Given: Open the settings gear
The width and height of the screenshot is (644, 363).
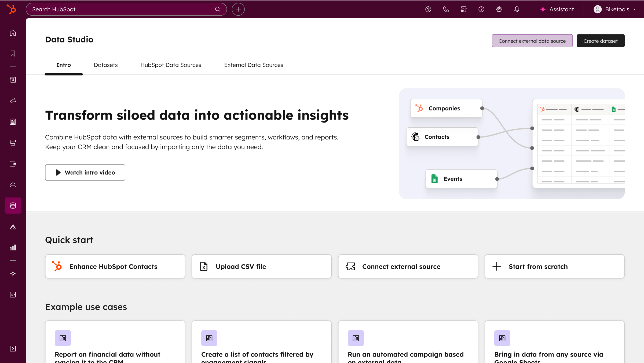Looking at the screenshot, I should [499, 9].
